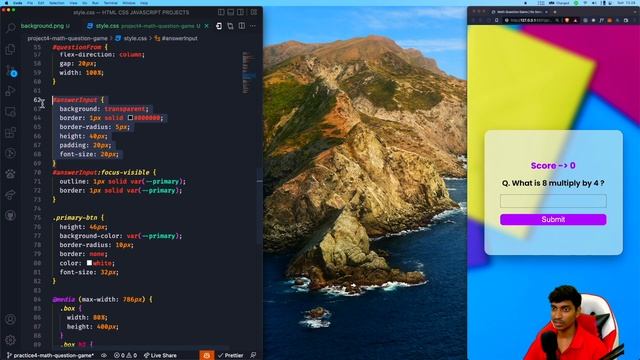Open the GitHub view in the activity bar
640x360 pixels.
tap(11, 215)
